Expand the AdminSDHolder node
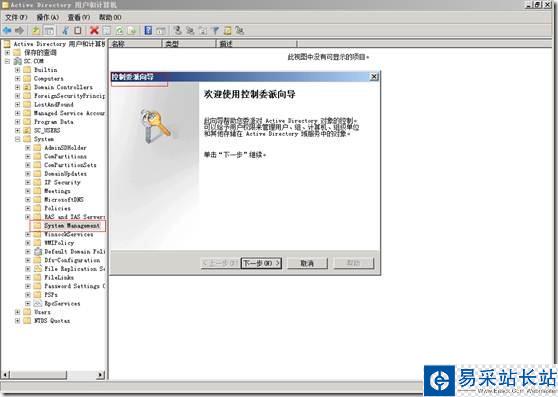The image size is (558, 397). pyautogui.click(x=27, y=148)
